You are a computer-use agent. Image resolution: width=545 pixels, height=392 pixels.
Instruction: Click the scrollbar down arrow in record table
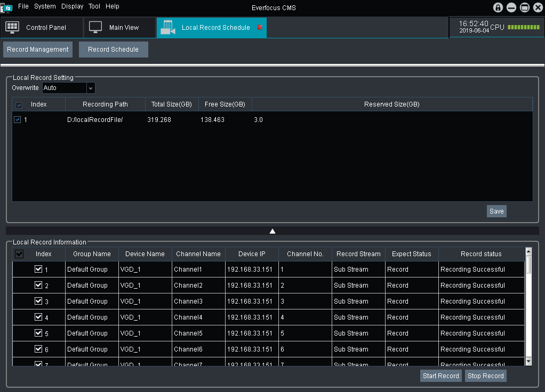(528, 361)
